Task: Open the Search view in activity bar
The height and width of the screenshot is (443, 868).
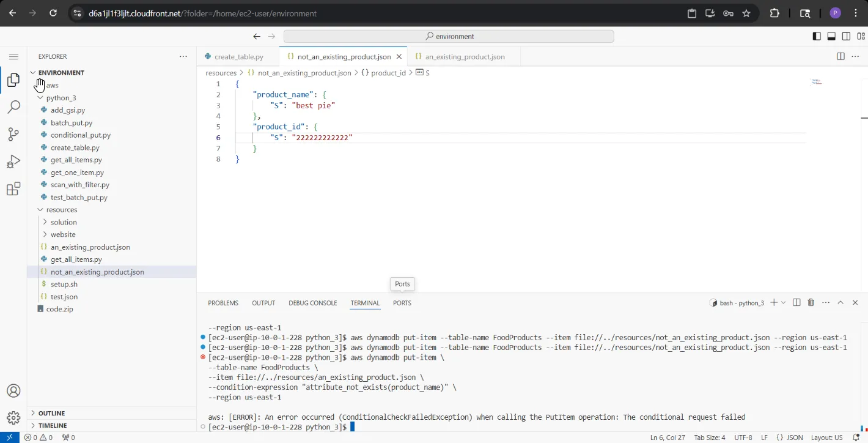Action: (x=13, y=107)
